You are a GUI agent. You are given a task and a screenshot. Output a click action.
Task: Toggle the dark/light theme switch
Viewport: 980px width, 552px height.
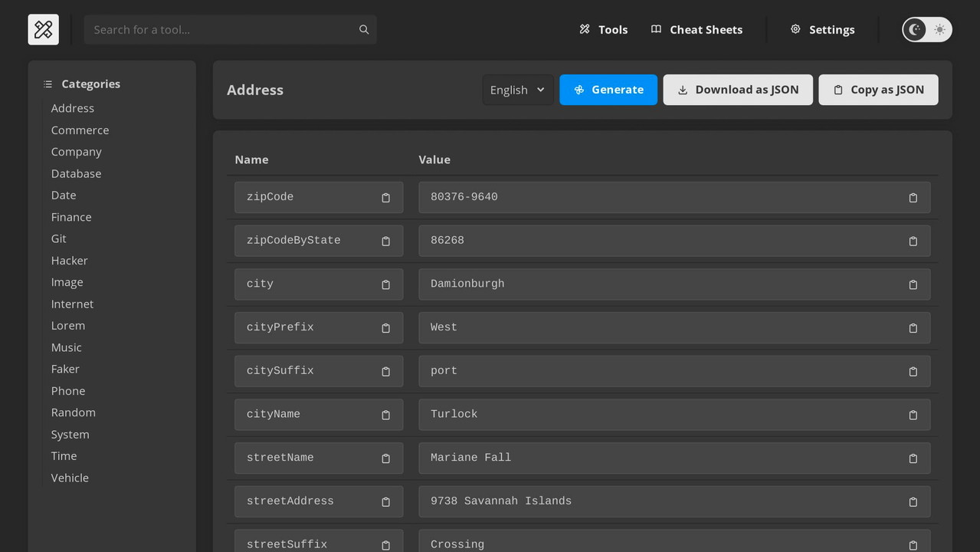pyautogui.click(x=927, y=30)
